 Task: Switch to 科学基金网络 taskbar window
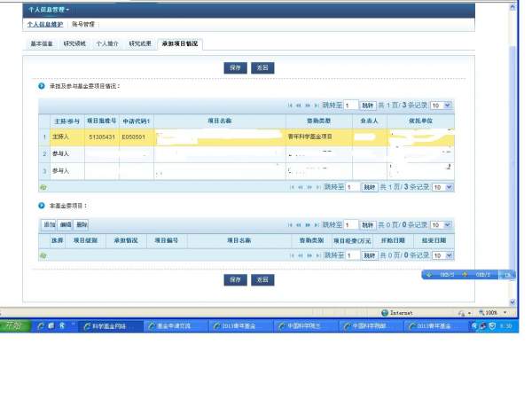[110, 326]
